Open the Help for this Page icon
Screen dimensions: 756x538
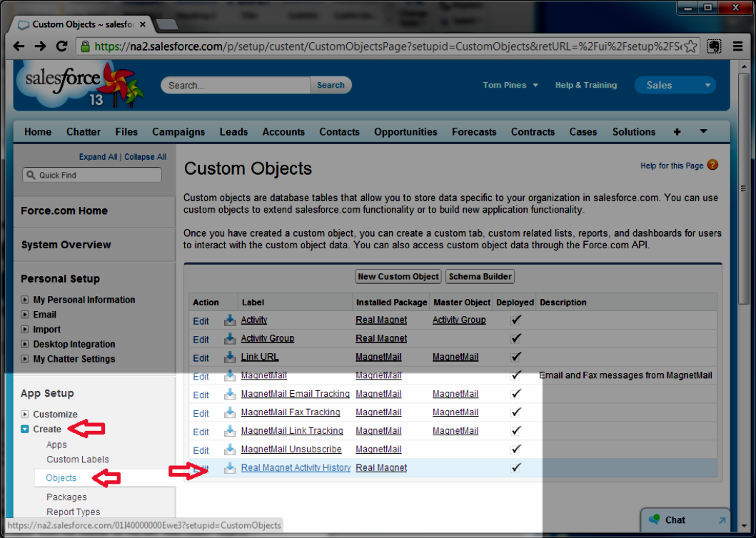coord(712,165)
